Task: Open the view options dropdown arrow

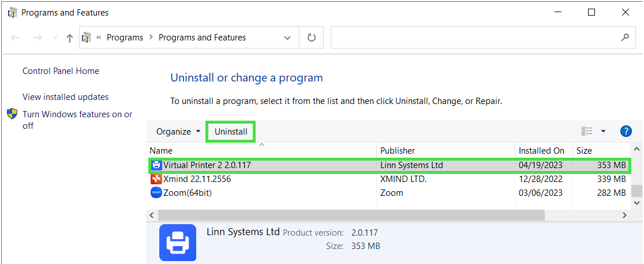Action: point(603,131)
